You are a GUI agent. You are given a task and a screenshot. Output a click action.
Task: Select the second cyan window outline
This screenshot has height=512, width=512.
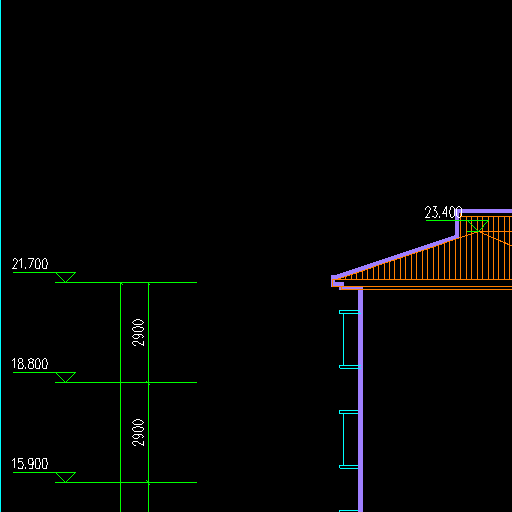coord(349,439)
